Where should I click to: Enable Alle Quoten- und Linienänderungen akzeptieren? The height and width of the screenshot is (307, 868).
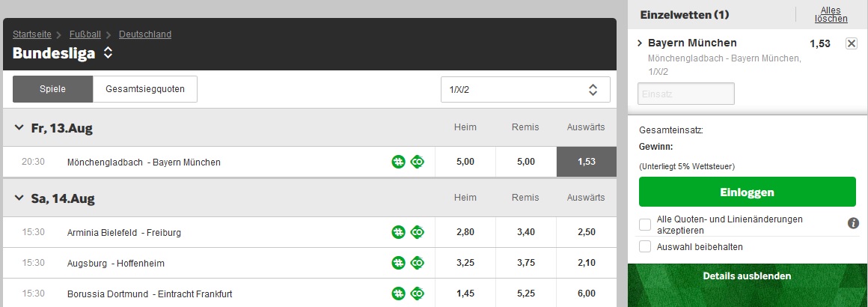pyautogui.click(x=645, y=225)
